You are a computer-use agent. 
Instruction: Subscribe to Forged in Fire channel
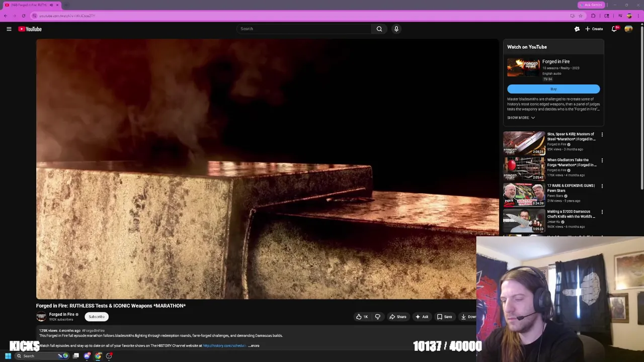[x=96, y=317]
